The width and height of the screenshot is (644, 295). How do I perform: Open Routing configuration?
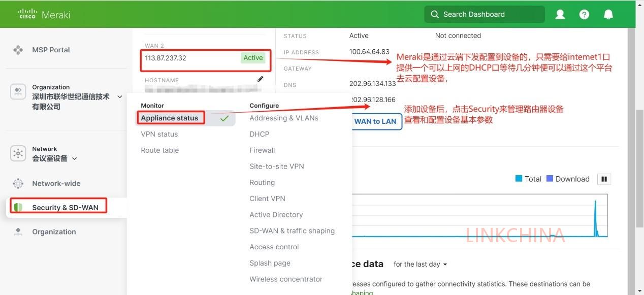pos(262,182)
